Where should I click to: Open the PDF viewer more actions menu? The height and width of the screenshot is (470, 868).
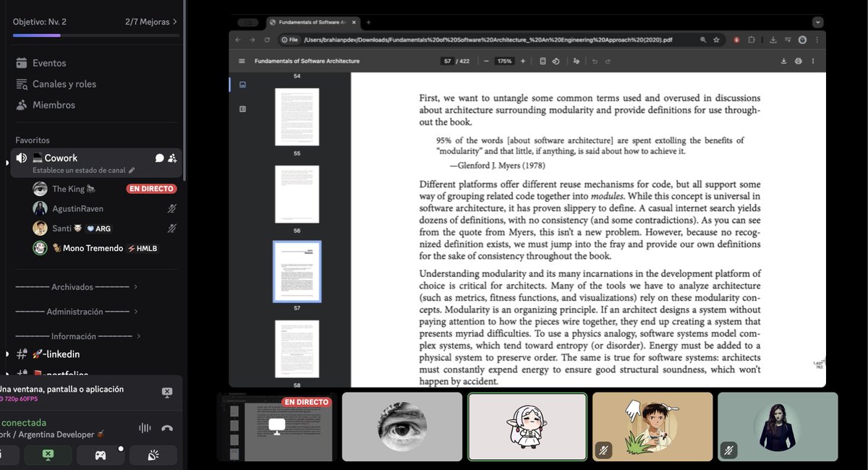[x=814, y=61]
